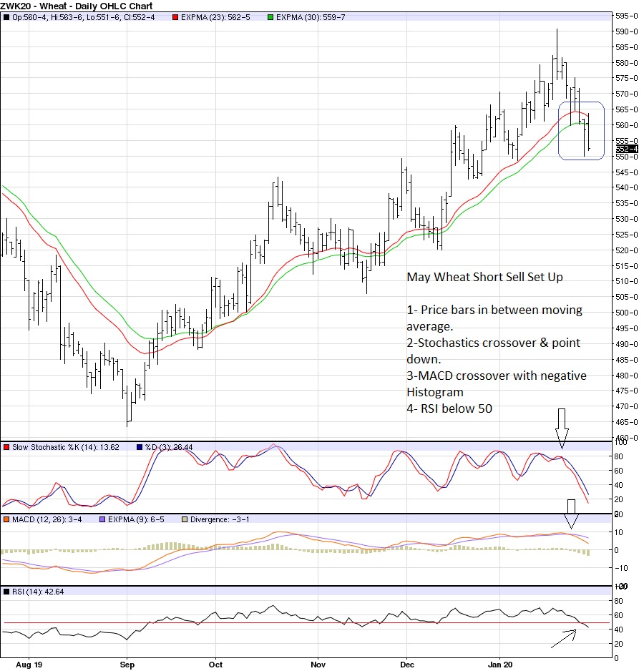
Task: Click the 520-0 price axis label
Action: point(627,250)
